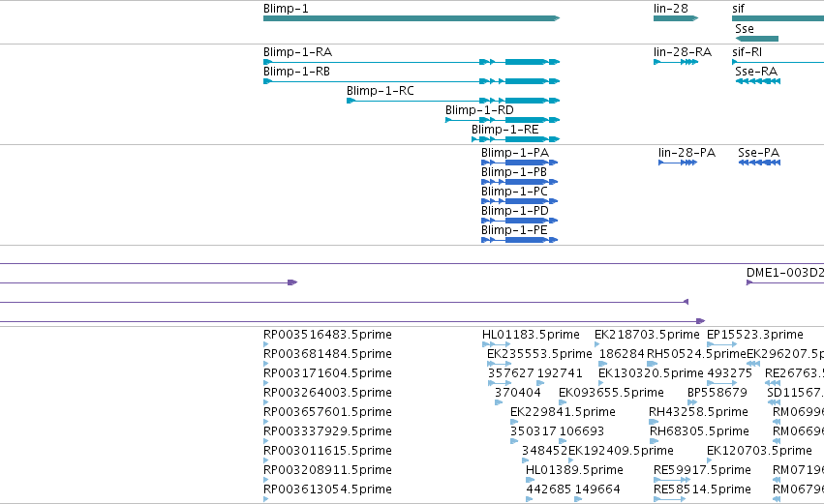The height and width of the screenshot is (504, 824).
Task: Select the Blimp-1-PC CDS feature
Action: 520,201
